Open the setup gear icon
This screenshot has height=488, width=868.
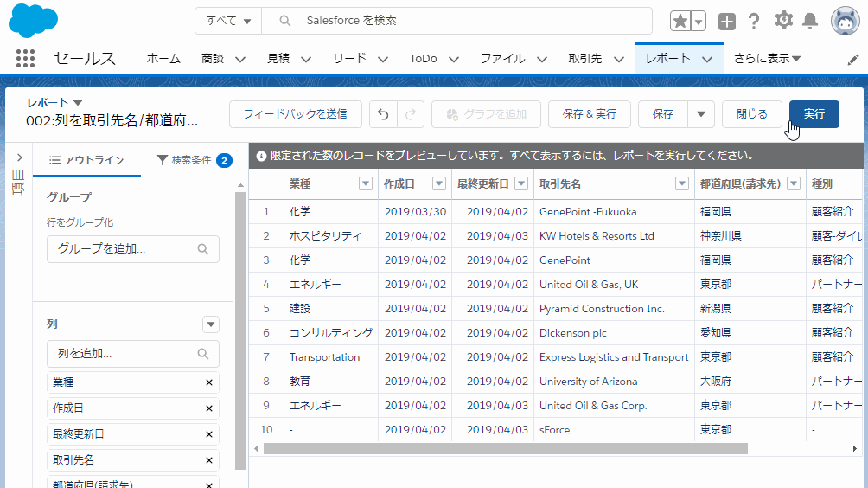pos(783,21)
